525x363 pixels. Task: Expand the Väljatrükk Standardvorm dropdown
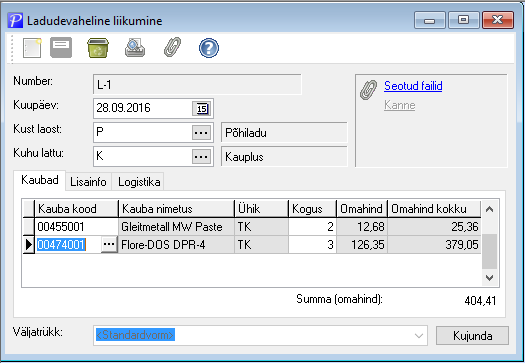[x=419, y=336]
